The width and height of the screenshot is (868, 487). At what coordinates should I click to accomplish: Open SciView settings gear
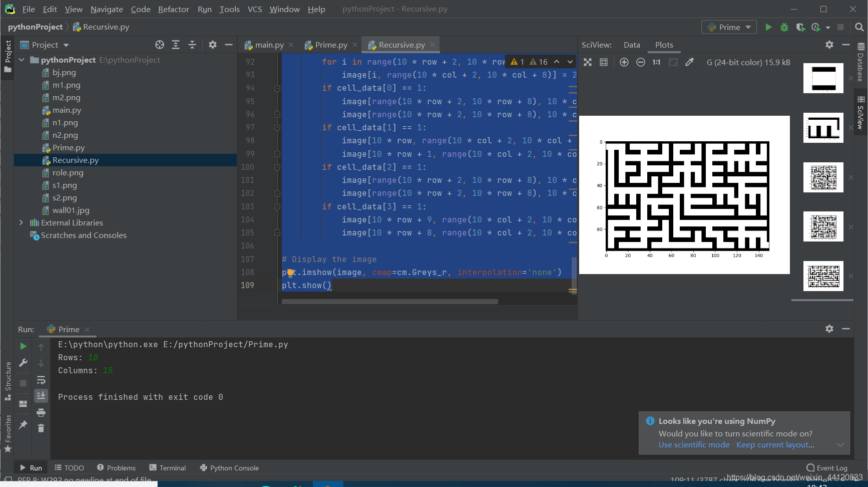click(x=829, y=45)
